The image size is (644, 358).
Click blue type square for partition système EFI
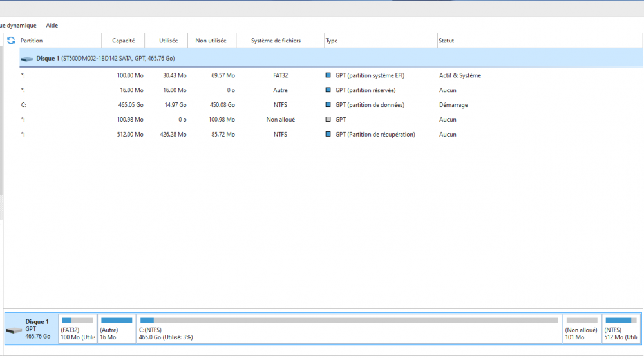click(x=328, y=75)
